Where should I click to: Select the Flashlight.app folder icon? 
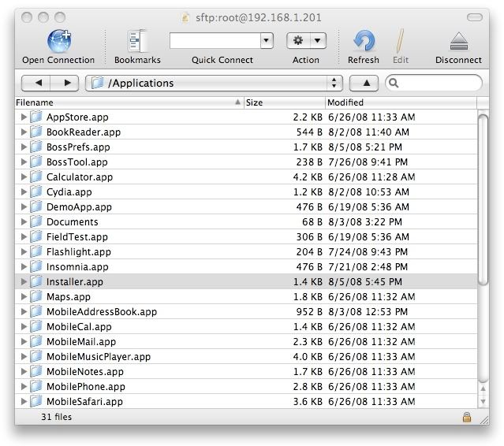(36, 251)
